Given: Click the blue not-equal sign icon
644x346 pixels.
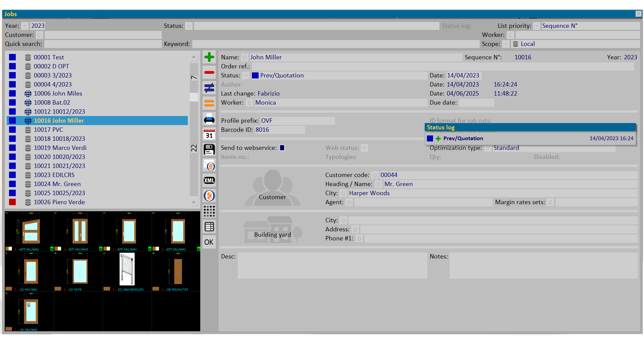Looking at the screenshot, I should 209,88.
